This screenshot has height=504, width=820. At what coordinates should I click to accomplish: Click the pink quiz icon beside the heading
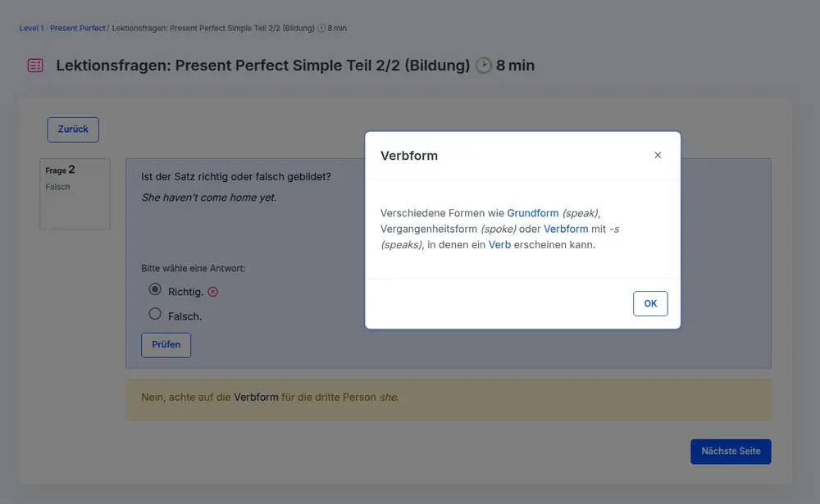34,66
